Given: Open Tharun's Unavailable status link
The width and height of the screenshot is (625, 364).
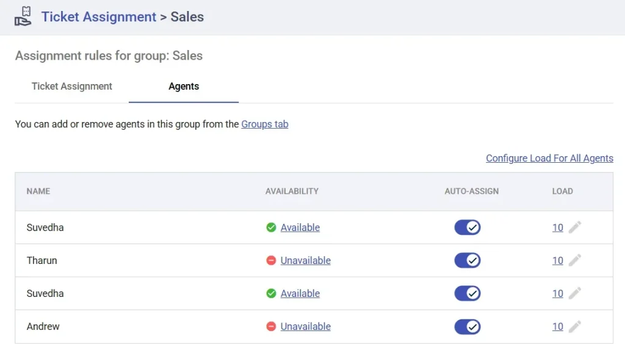Looking at the screenshot, I should (305, 260).
